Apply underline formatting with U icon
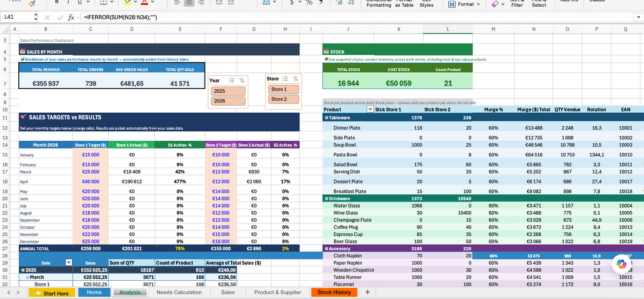This screenshot has height=299, width=644. [80, 2]
